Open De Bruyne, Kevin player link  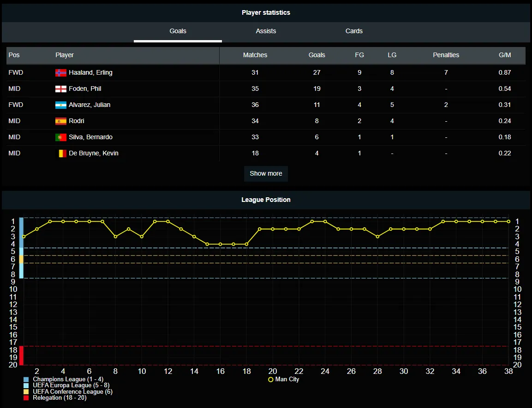(94, 153)
